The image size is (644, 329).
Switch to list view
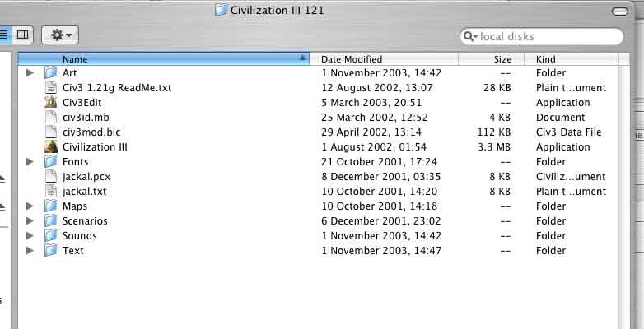(x=5, y=35)
